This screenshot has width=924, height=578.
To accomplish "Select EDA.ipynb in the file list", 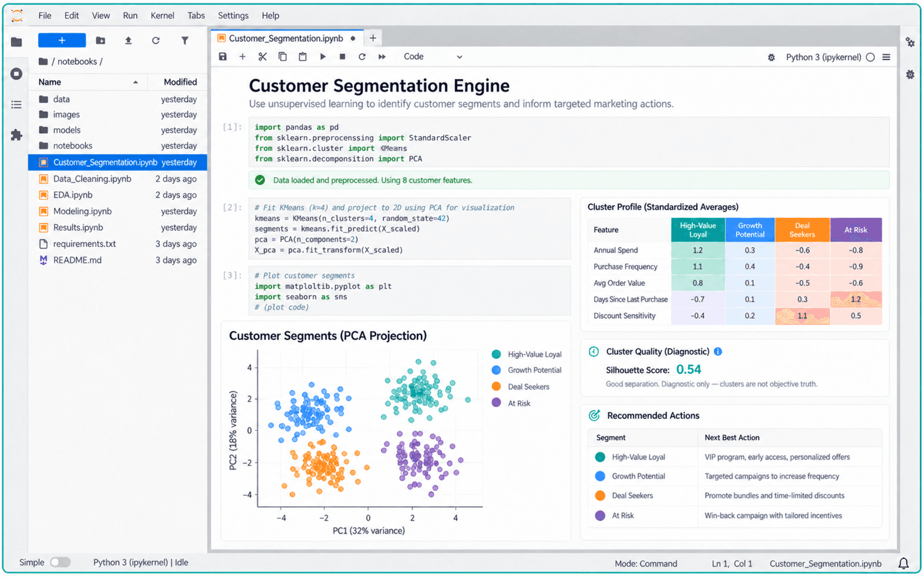I will coord(118,195).
